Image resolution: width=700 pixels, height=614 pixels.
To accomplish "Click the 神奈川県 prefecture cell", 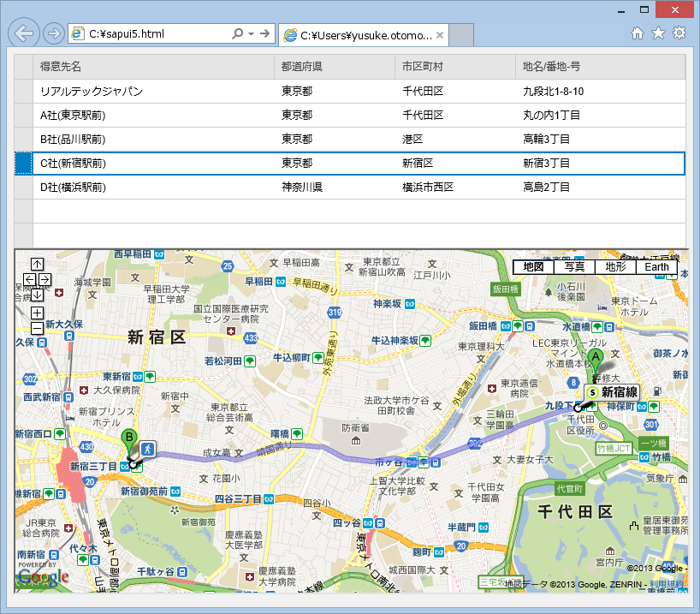I will [x=335, y=188].
